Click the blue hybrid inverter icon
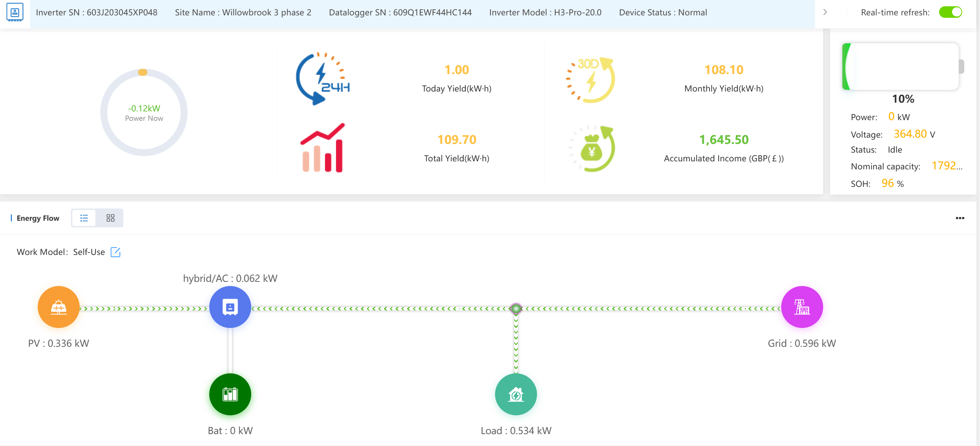This screenshot has height=446, width=980. [x=230, y=307]
